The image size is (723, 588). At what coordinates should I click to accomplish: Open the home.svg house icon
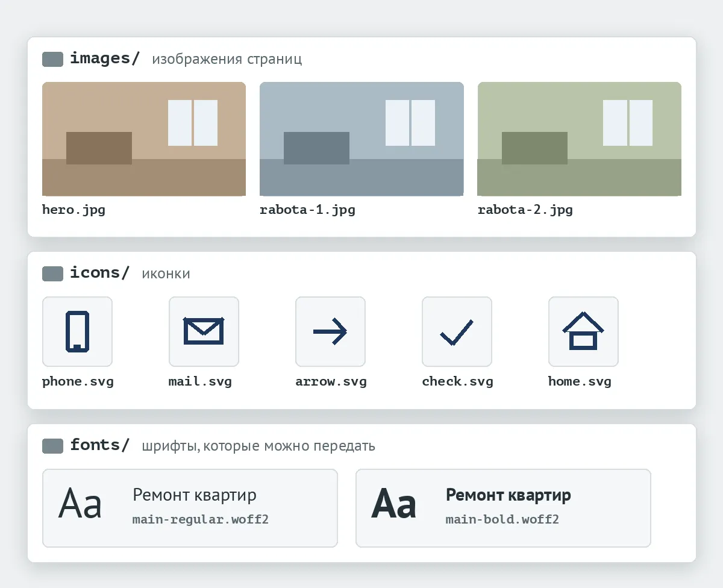(x=583, y=331)
